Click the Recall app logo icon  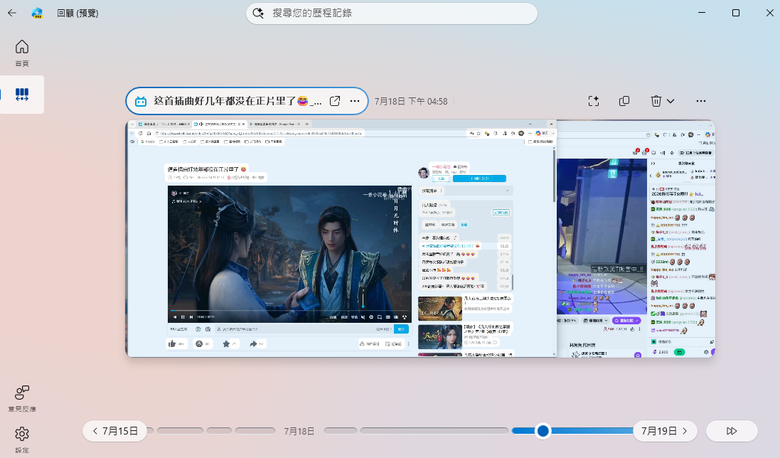pyautogui.click(x=37, y=13)
